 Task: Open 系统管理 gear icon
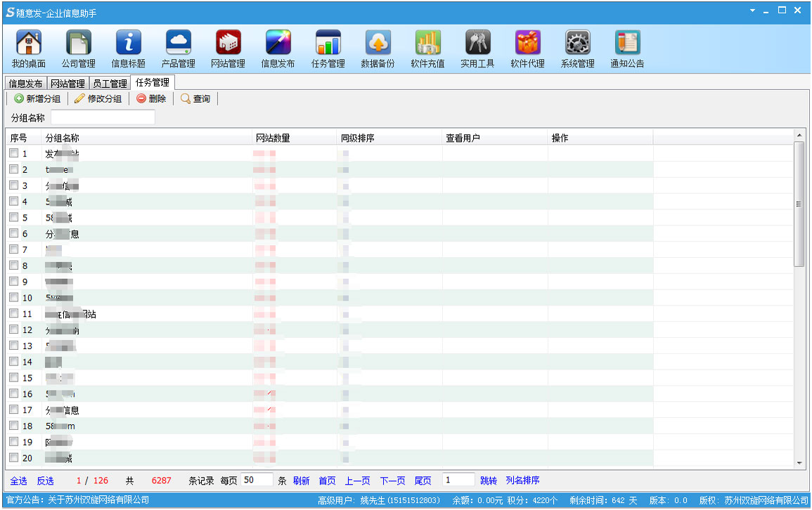[578, 44]
